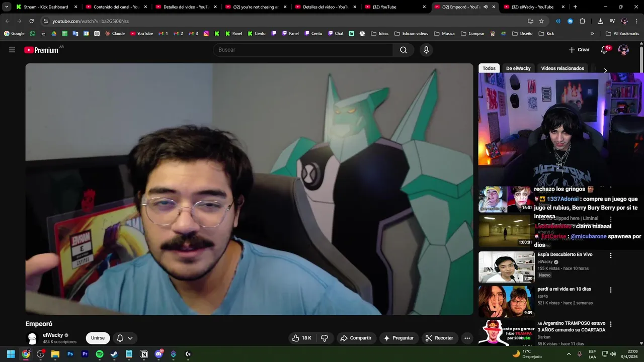The image size is (644, 362).
Task: Open the Musica bookmarks folder
Action: [444, 34]
